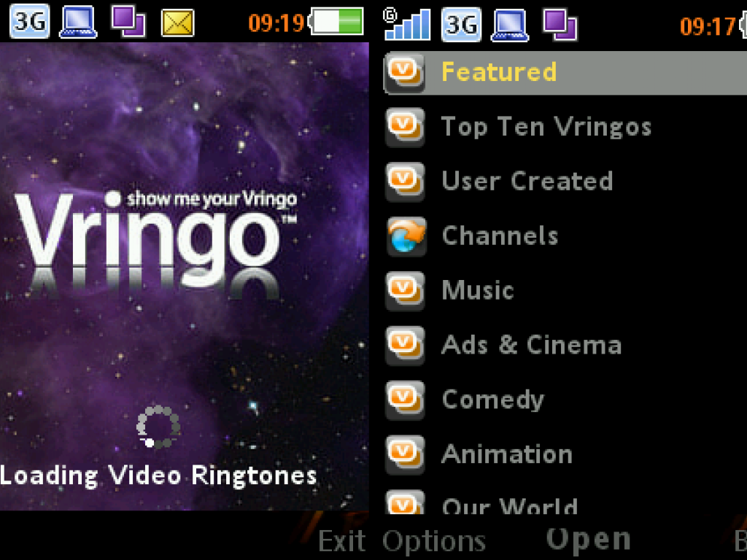This screenshot has width=747, height=560.
Task: Open the Channels globe icon
Action: 406,237
